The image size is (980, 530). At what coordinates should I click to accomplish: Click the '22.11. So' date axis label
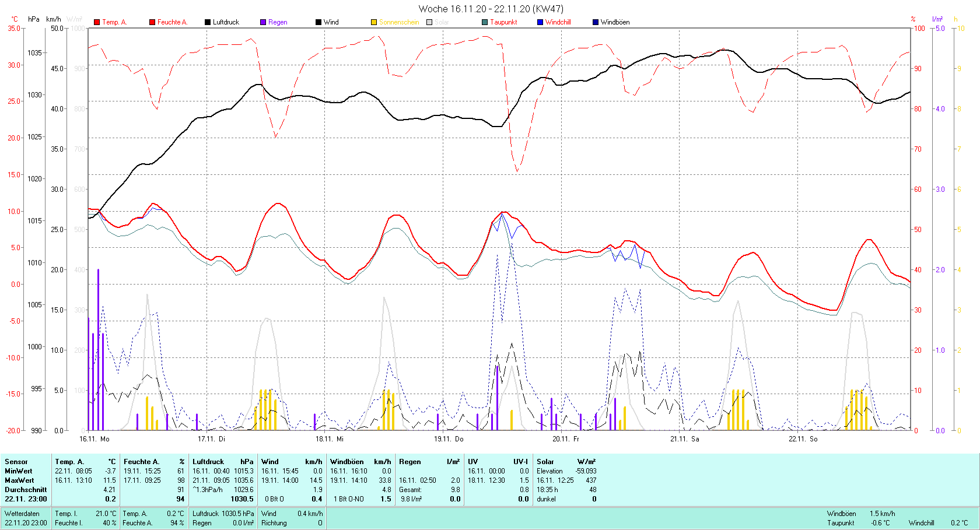click(x=803, y=439)
